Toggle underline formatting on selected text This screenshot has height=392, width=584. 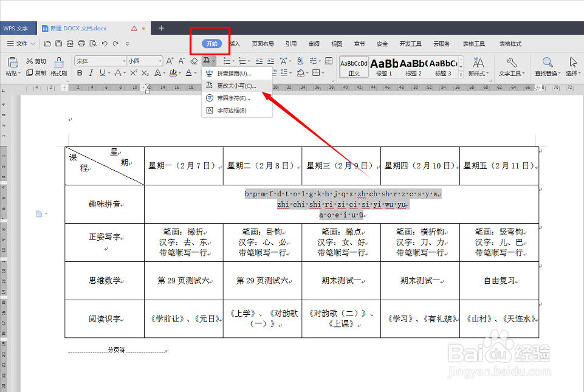[x=101, y=73]
